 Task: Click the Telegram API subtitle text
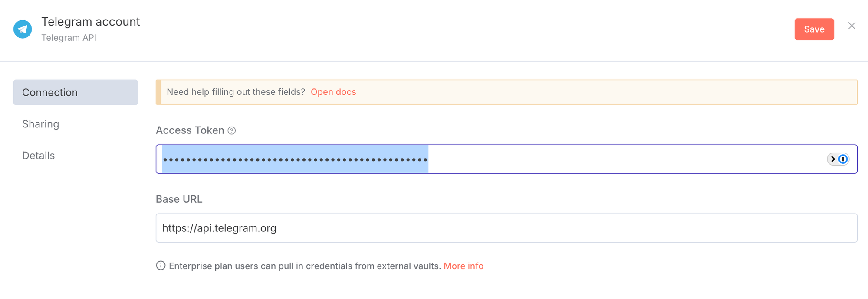69,38
